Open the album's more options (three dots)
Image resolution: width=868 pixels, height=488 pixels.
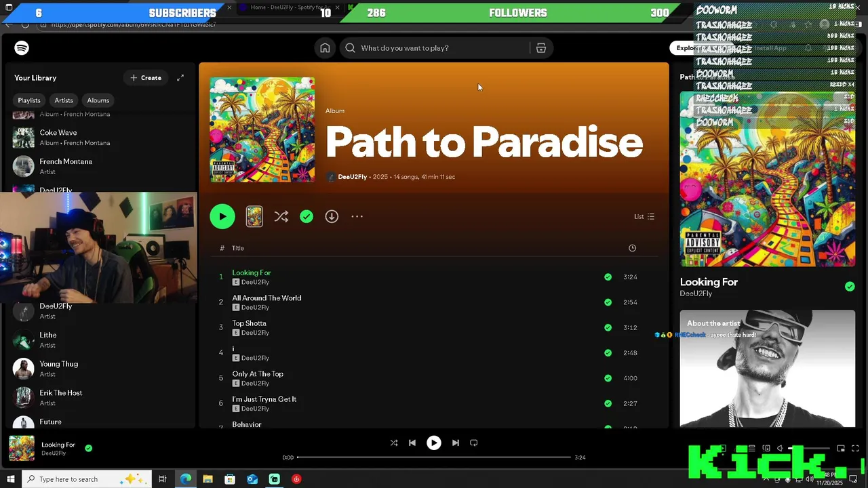coord(357,217)
